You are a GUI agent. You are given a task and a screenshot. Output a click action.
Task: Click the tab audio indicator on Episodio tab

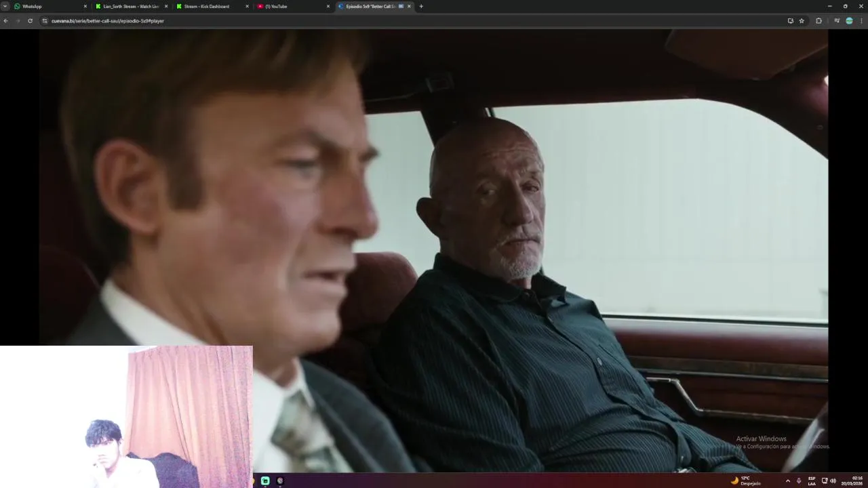click(x=401, y=6)
